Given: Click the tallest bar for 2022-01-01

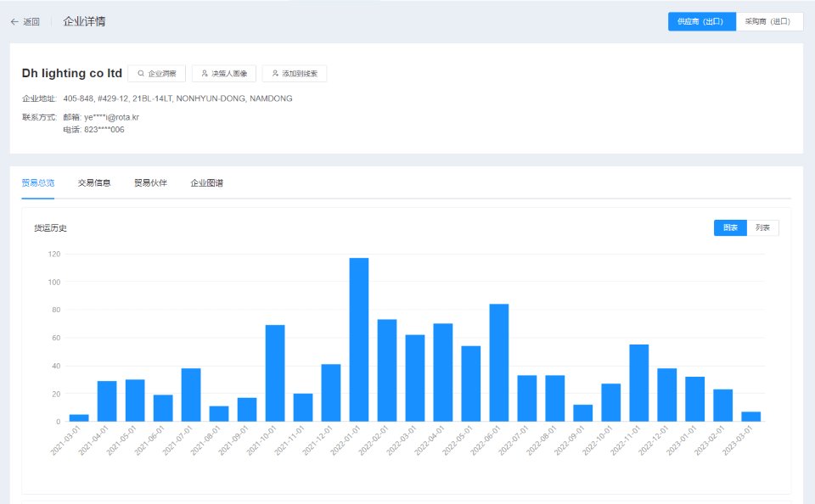Looking at the screenshot, I should tap(359, 339).
